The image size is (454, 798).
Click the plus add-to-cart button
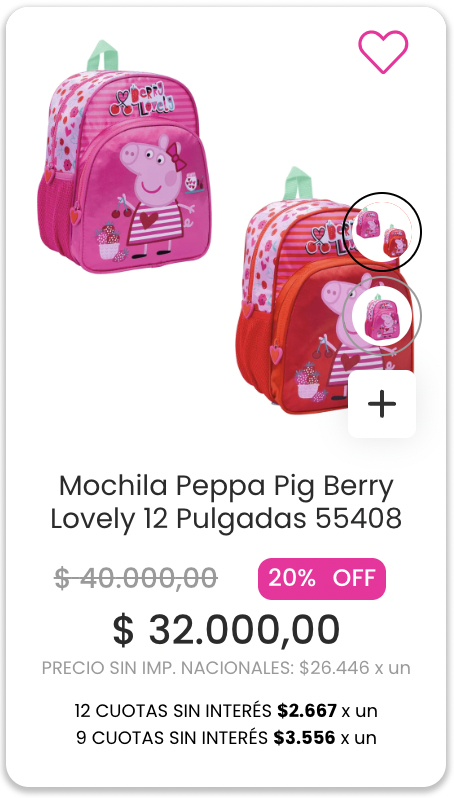click(x=382, y=404)
